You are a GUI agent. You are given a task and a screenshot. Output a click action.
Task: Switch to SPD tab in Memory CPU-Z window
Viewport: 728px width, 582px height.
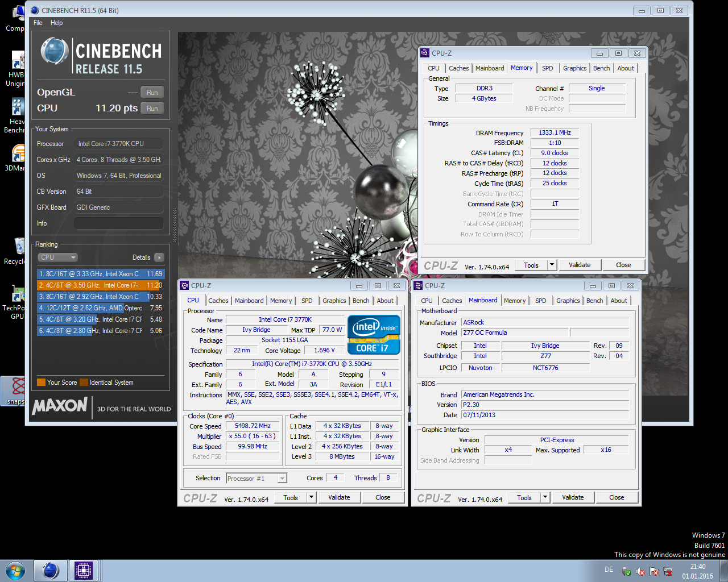[548, 68]
